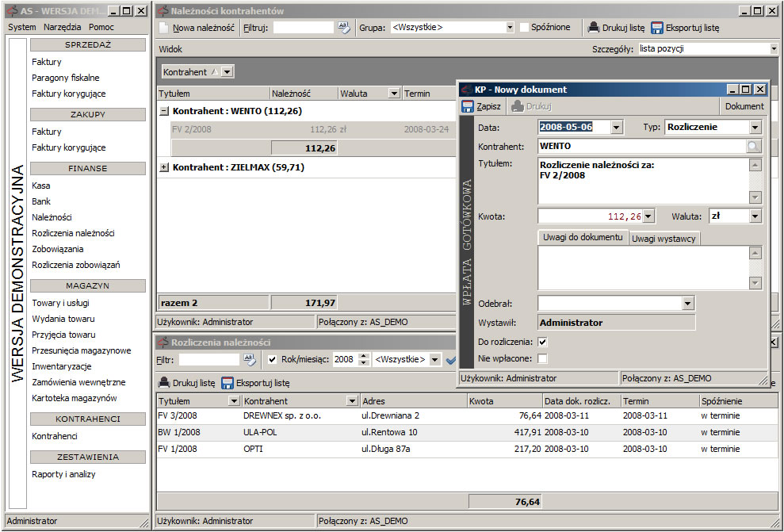Click the Drukuj printer icon in KP dialog
The width and height of the screenshot is (784, 532).
pos(518,106)
